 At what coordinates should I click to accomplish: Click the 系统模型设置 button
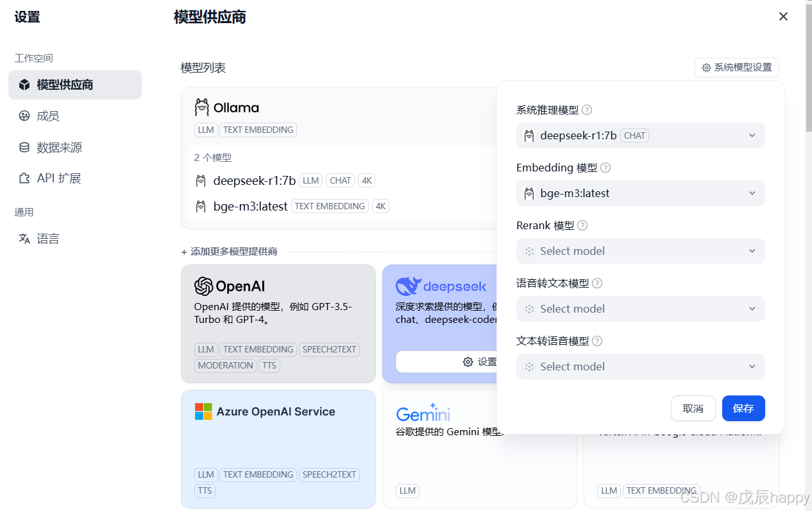(737, 67)
